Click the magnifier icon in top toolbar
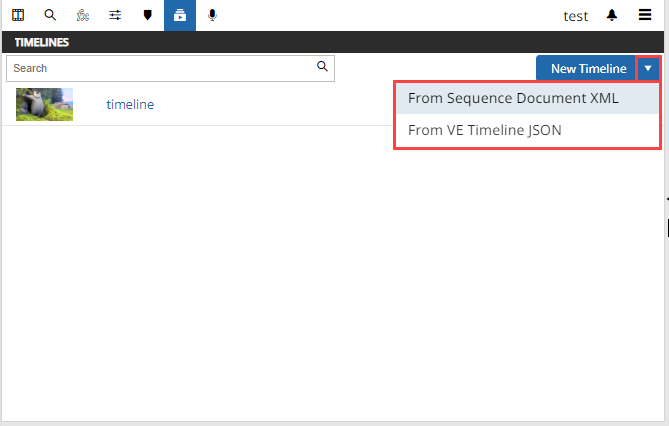This screenshot has height=426, width=669. coord(50,15)
